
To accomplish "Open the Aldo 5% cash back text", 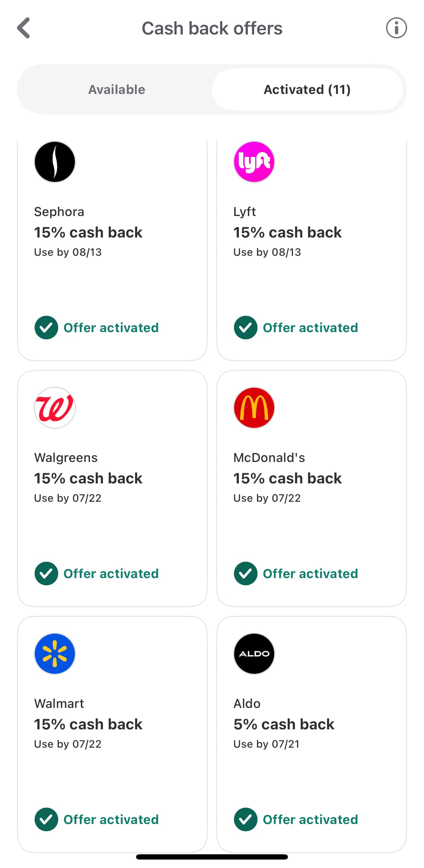I will 284,724.
